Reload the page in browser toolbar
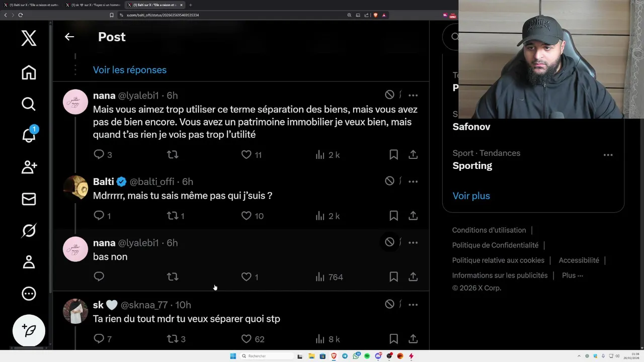 point(20,15)
